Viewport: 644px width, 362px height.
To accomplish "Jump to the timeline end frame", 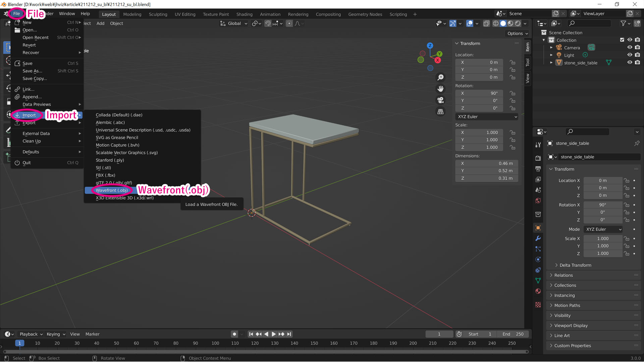I will (x=289, y=334).
